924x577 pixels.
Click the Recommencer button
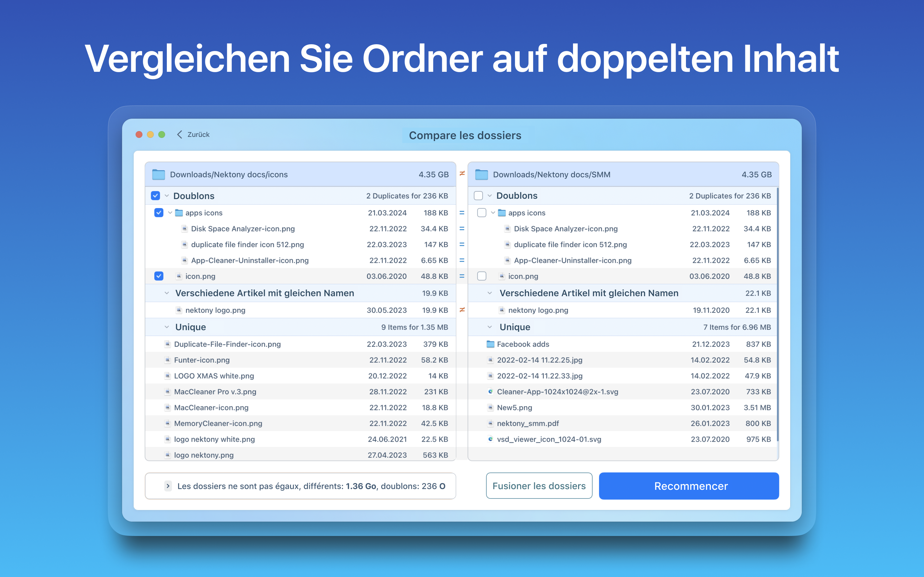point(689,486)
